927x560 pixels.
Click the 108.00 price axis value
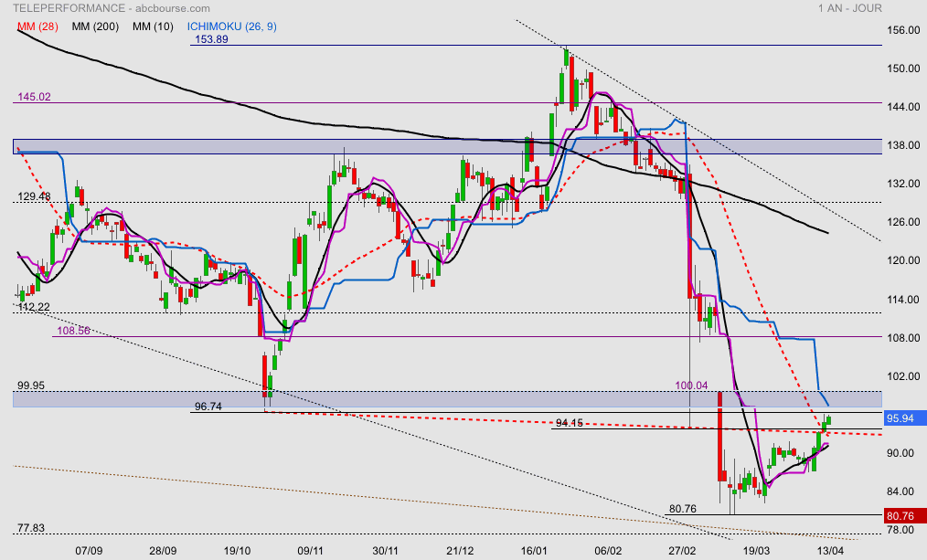[903, 339]
